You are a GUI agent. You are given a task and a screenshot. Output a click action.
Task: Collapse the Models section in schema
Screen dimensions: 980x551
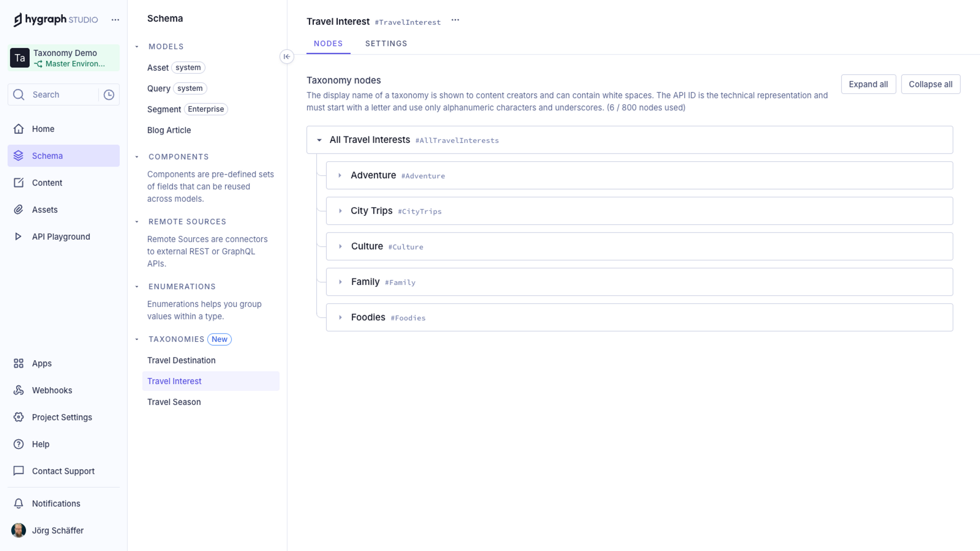pos(137,47)
